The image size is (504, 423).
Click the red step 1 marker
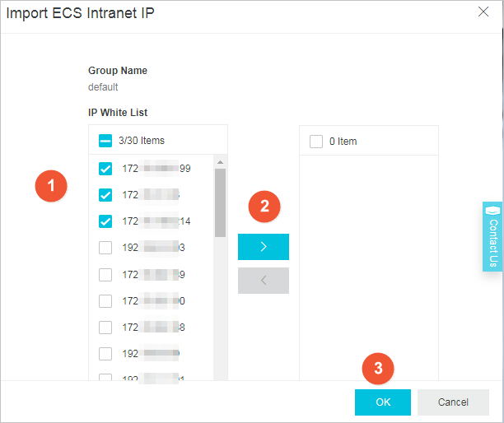point(51,187)
